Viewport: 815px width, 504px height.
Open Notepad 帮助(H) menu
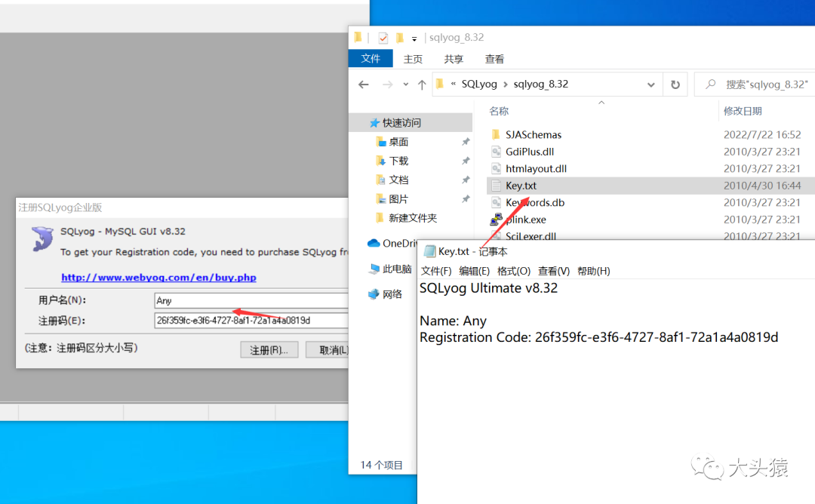pos(594,271)
